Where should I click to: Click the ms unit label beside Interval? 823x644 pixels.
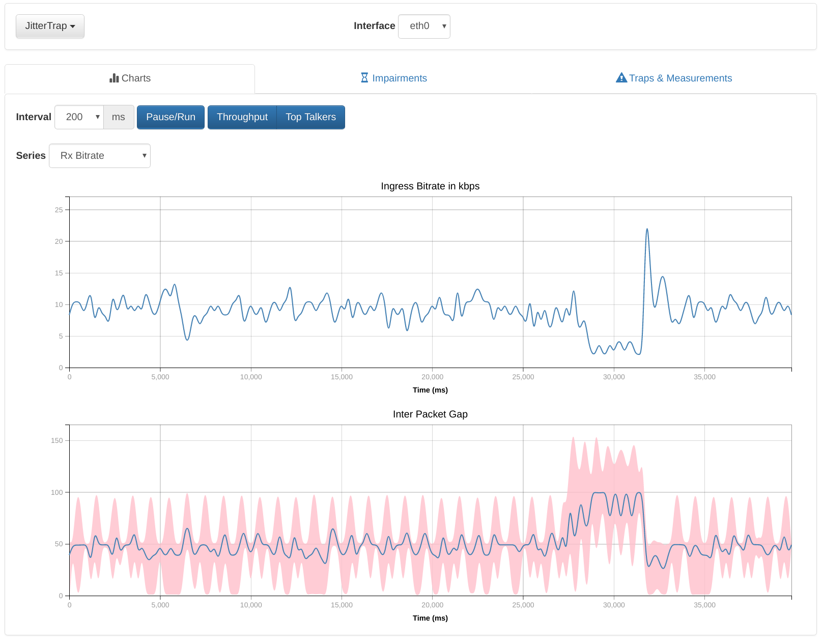point(119,117)
